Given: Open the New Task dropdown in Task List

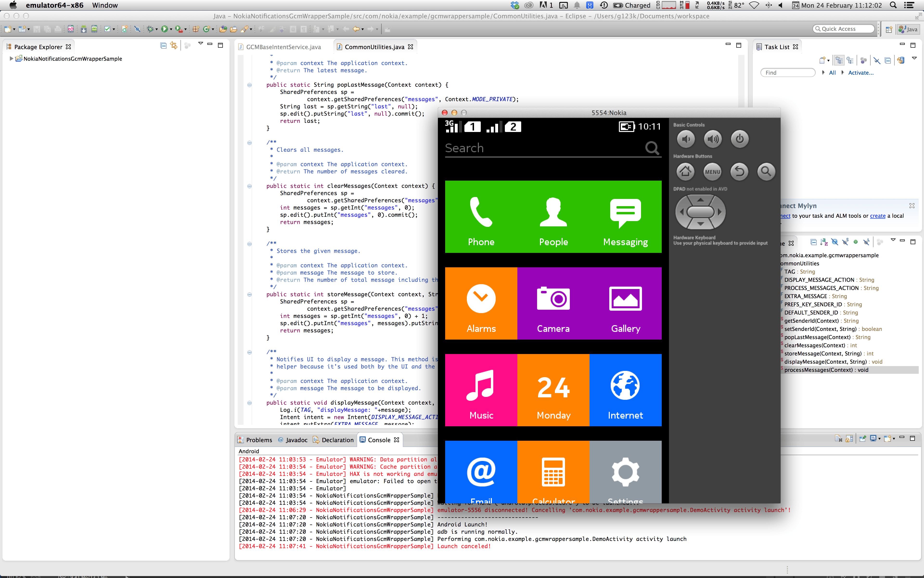Looking at the screenshot, I should (828, 61).
